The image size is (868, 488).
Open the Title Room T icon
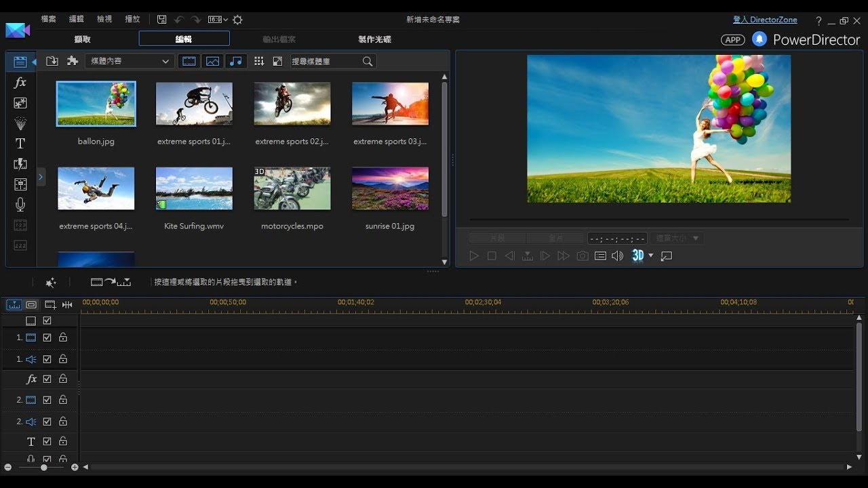click(20, 144)
